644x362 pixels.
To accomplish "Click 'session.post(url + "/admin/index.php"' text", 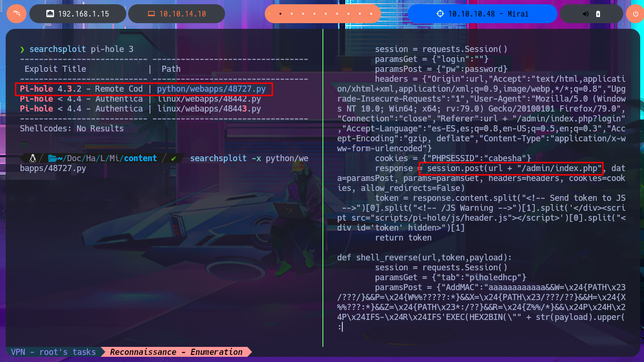I will (x=514, y=168).
